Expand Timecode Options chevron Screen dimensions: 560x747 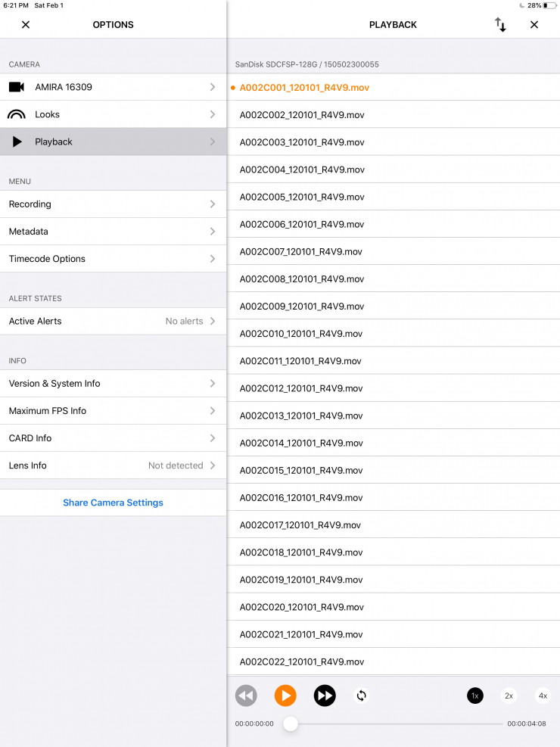pos(213,259)
